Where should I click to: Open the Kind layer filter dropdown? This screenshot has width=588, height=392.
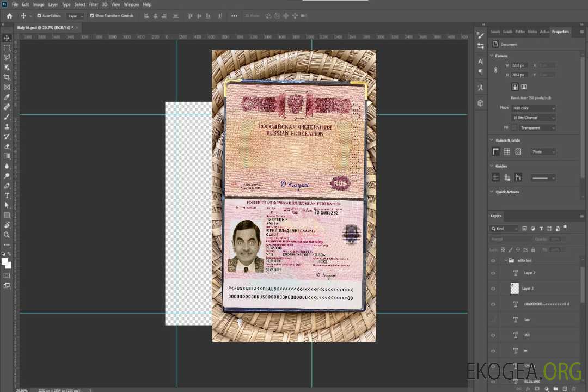point(504,229)
